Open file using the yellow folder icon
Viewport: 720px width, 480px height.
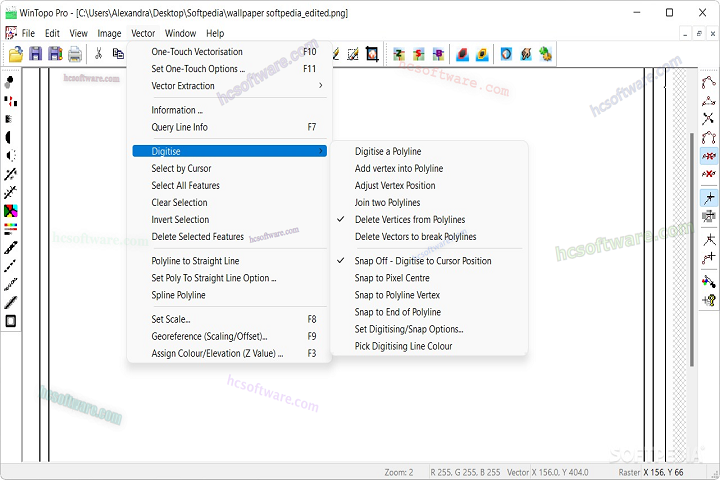coord(16,54)
